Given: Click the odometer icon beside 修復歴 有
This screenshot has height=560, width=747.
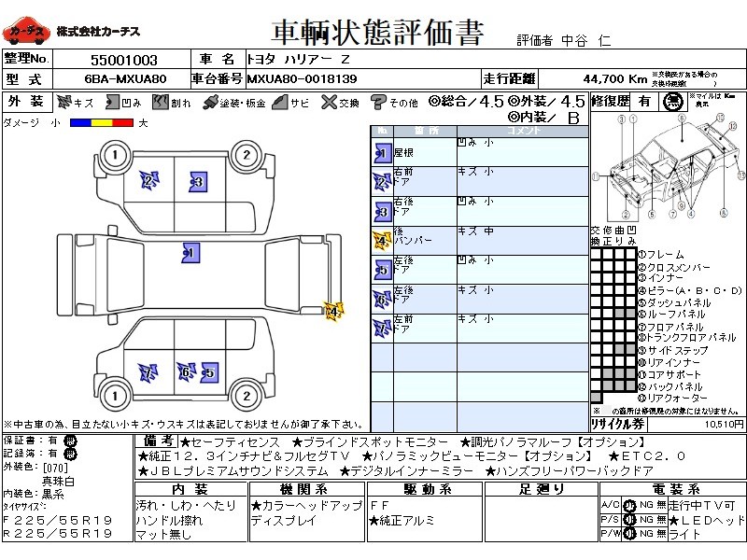Looking at the screenshot, I should (x=671, y=102).
